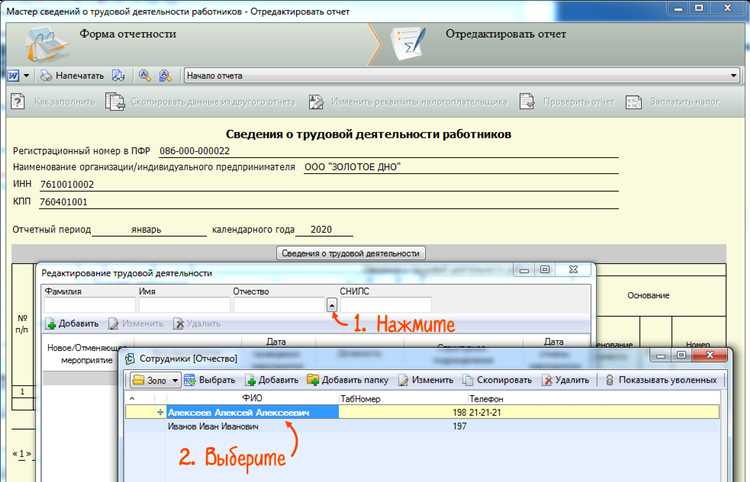Screen dimensions: 750x482
Task: Click Добавить папку in Сотрудники toolbar
Action: coord(348,380)
